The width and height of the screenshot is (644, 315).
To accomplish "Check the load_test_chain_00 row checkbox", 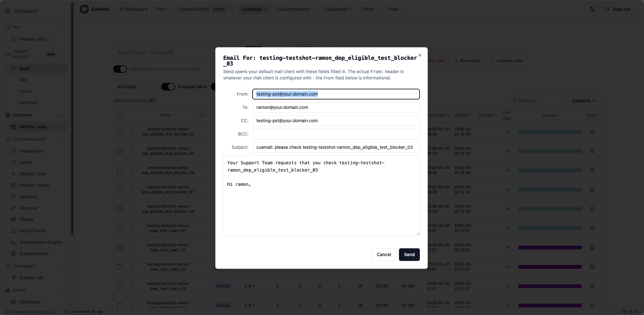I will 120,228.
